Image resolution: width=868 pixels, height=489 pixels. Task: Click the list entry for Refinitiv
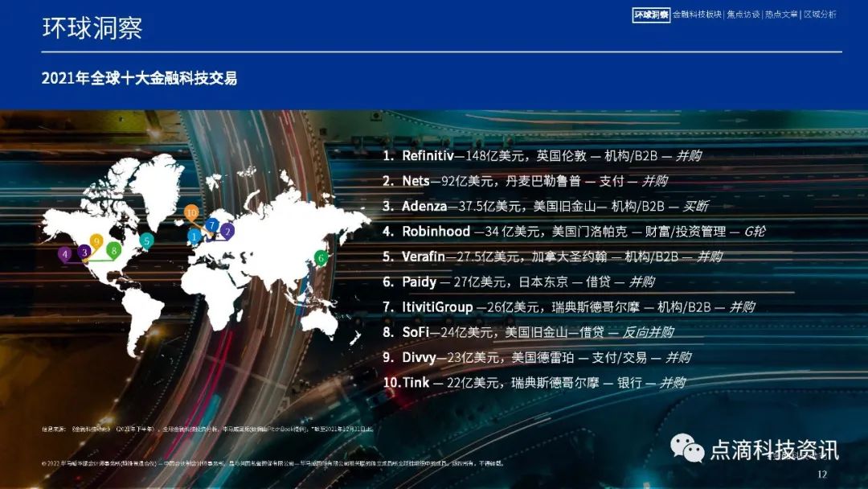[542, 155]
